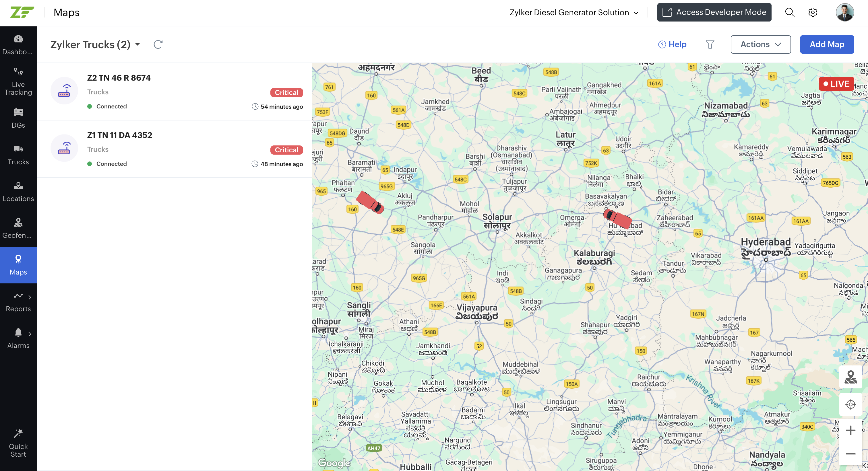Expand the Zylker Trucks (2) dropdown
This screenshot has width=868, height=471.
[x=137, y=44]
